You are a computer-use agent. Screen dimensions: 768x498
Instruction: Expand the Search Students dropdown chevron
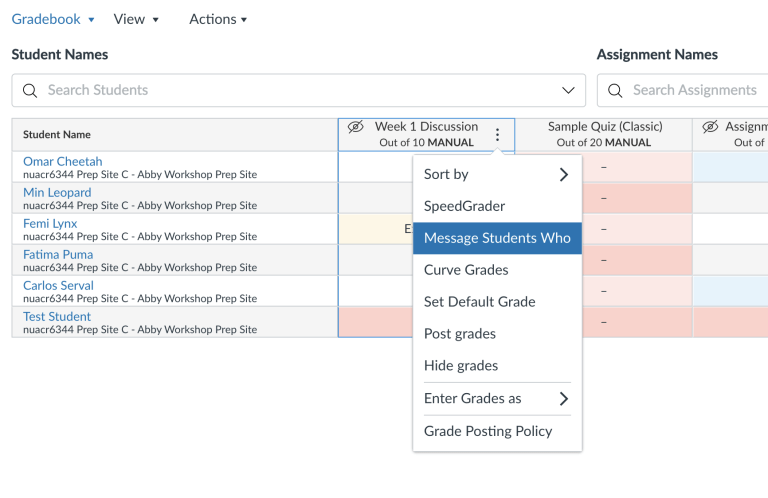coord(568,91)
